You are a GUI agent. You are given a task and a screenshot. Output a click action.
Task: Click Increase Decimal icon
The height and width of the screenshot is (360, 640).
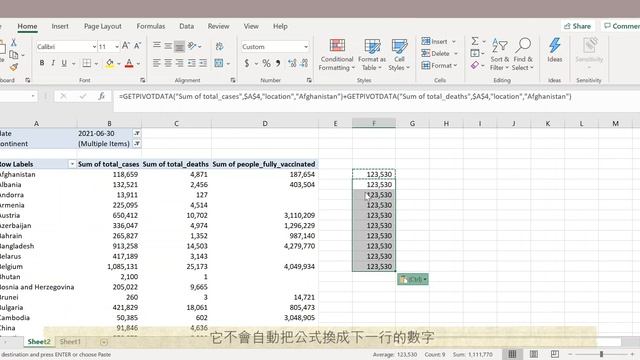coord(292,63)
